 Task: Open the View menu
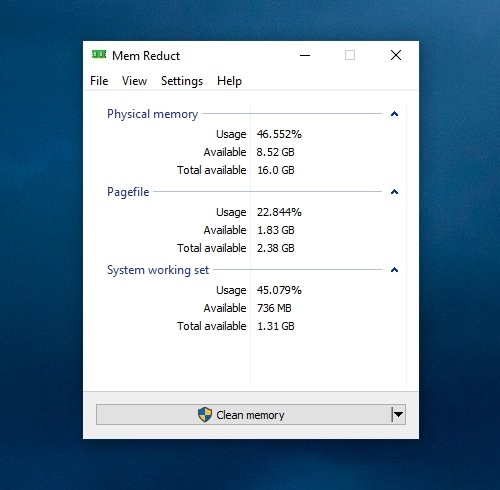pyautogui.click(x=134, y=81)
